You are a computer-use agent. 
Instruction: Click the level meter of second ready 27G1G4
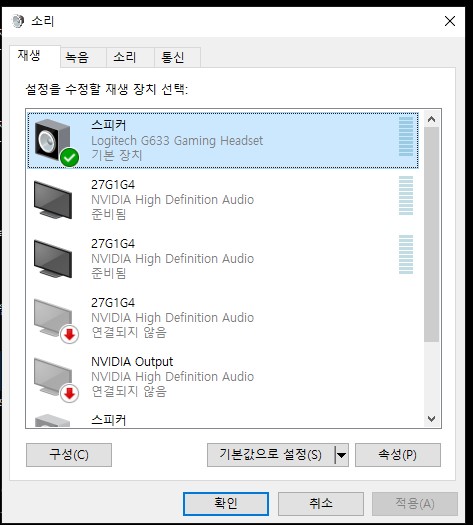point(406,254)
